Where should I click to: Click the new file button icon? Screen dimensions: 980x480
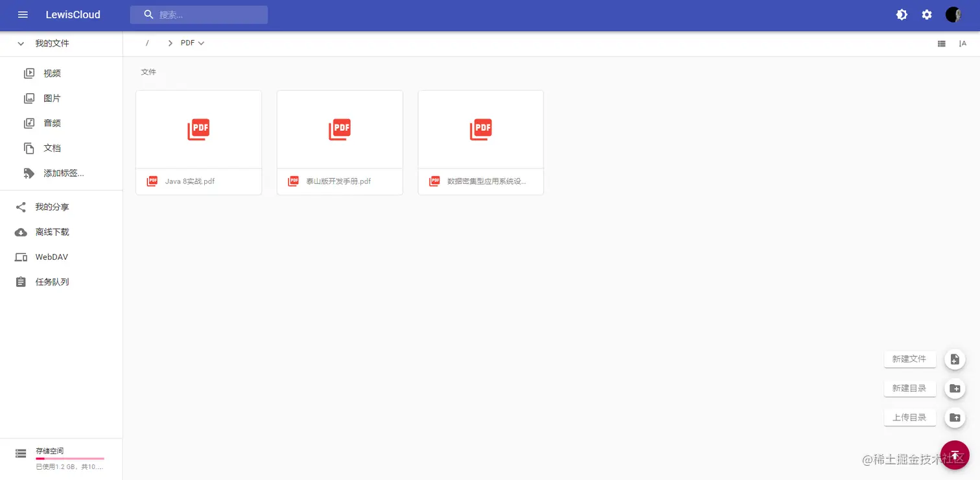coord(955,359)
